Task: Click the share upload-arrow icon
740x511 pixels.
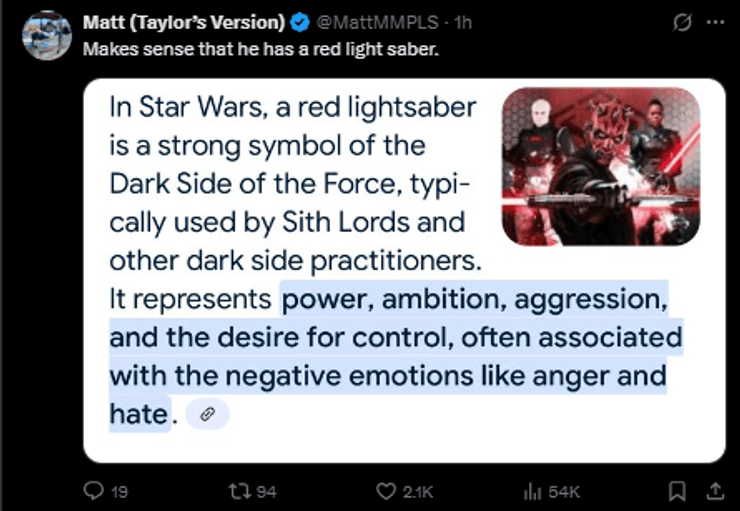Action: tap(713, 490)
